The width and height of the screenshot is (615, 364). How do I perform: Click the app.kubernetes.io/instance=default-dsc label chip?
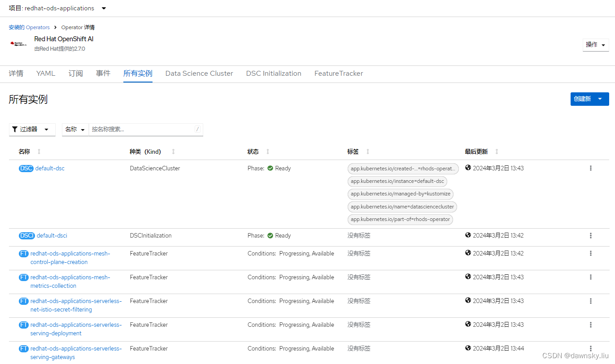point(397,181)
